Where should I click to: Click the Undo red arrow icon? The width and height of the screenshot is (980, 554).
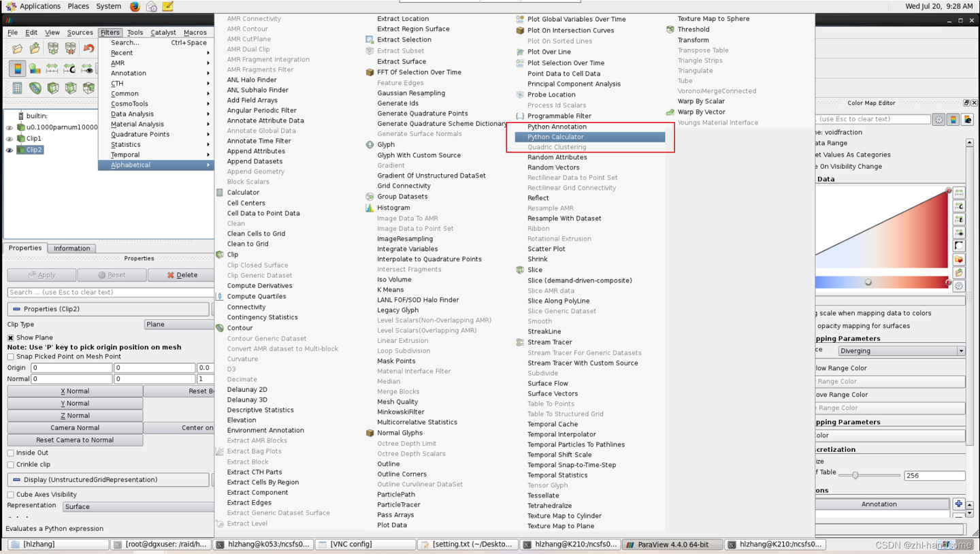(88, 48)
